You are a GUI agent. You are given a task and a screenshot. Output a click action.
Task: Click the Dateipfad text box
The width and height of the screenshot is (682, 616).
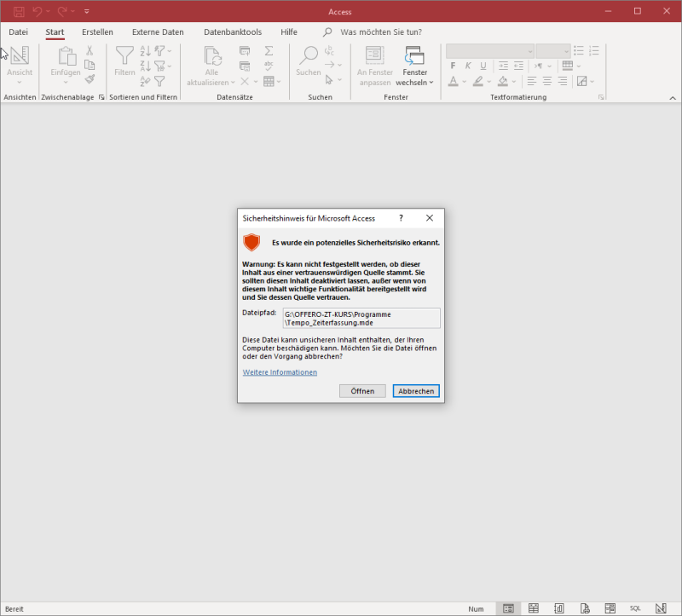(361, 318)
